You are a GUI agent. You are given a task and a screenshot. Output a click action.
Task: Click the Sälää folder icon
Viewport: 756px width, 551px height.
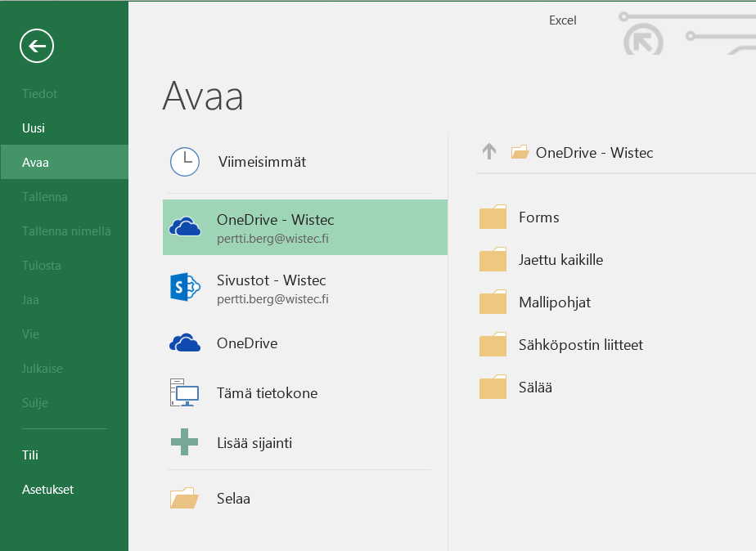[493, 387]
